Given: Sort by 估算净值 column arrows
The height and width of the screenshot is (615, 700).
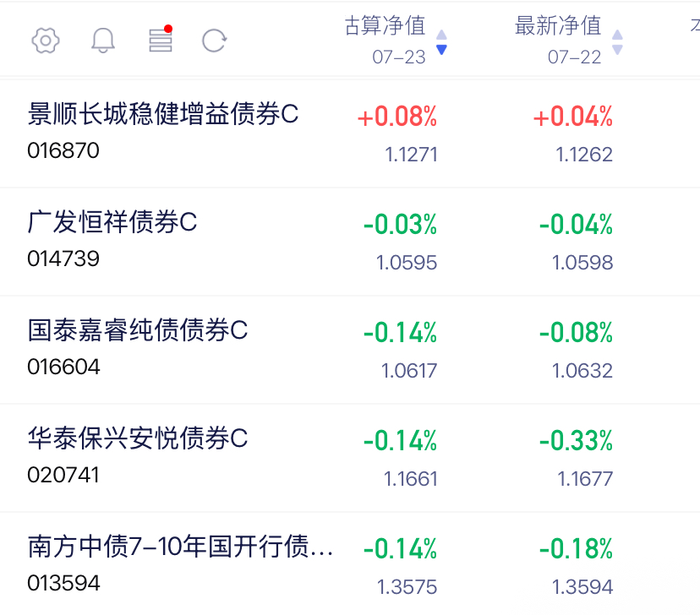Looking at the screenshot, I should (x=441, y=42).
